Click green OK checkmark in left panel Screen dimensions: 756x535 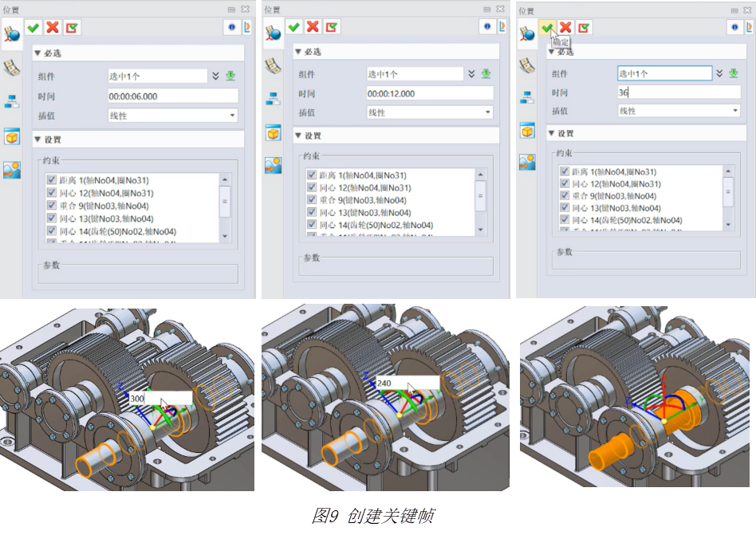tap(33, 28)
